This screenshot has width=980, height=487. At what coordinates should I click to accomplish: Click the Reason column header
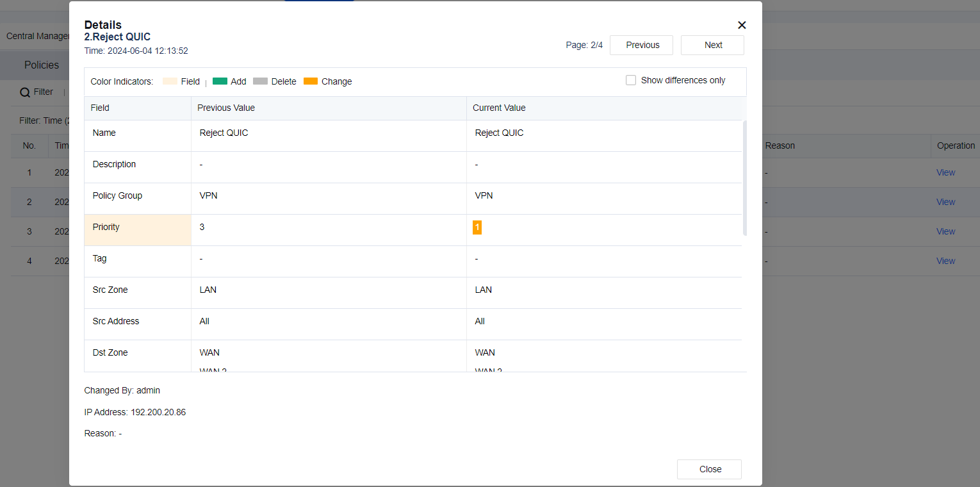pos(780,145)
